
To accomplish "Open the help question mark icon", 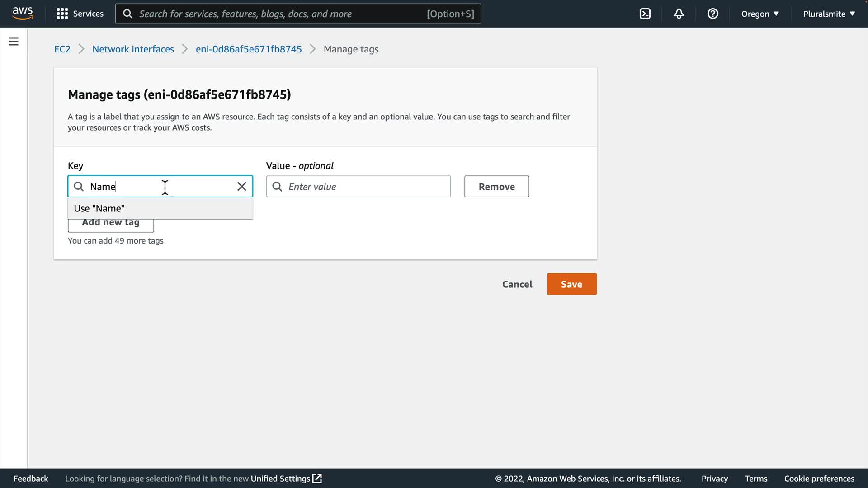I will [x=712, y=14].
